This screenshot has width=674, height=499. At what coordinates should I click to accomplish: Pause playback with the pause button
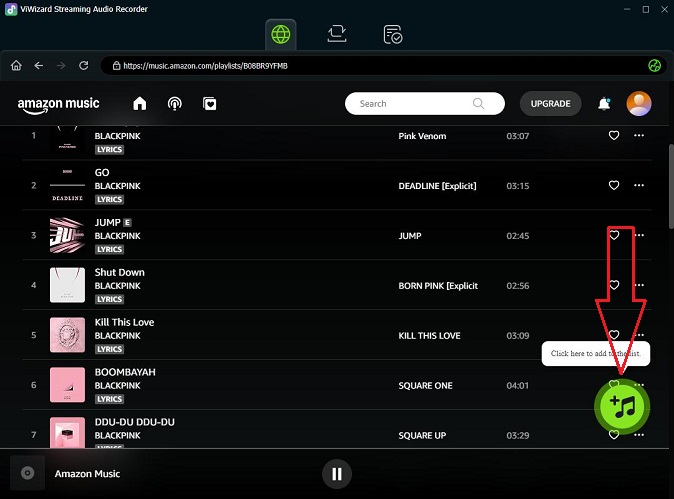pos(337,474)
